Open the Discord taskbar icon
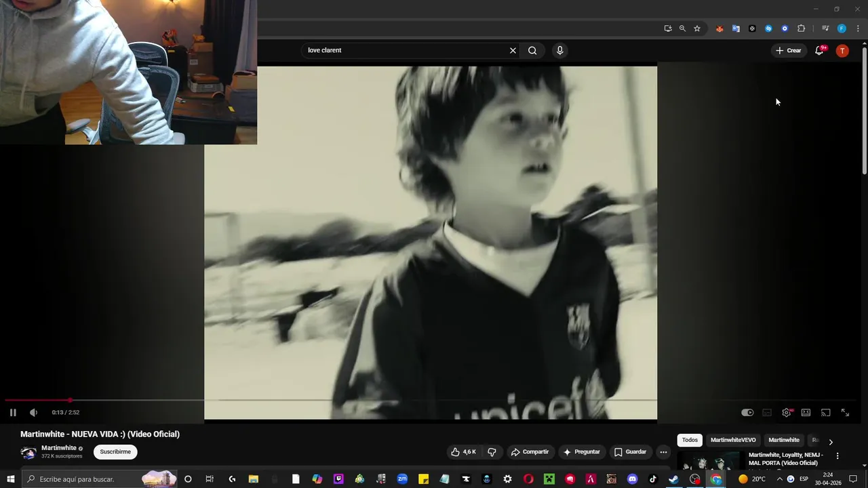This screenshot has width=868, height=488. (x=633, y=479)
